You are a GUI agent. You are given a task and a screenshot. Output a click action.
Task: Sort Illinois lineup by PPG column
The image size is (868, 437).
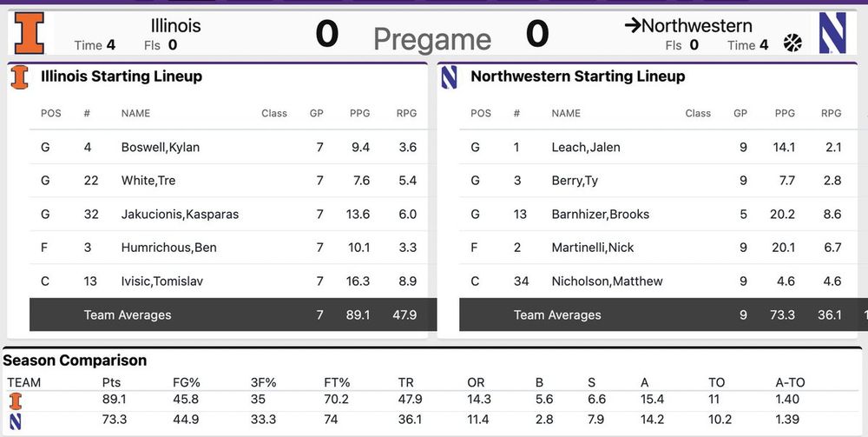click(359, 113)
